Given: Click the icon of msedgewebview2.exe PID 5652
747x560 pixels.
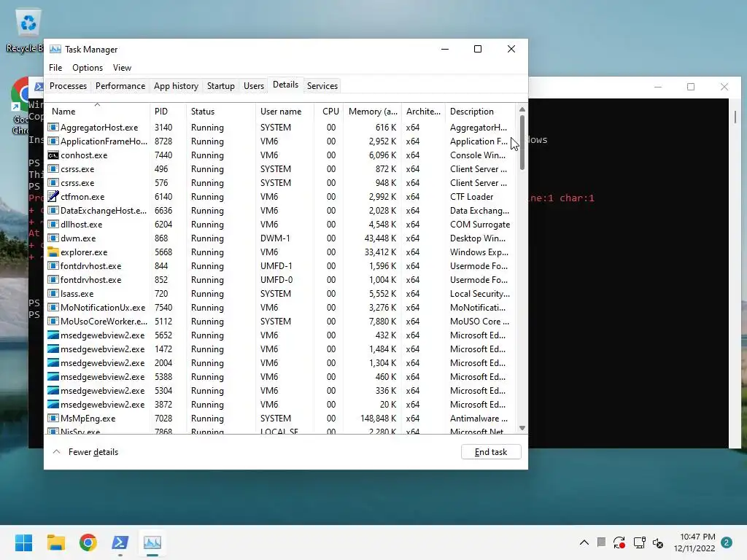Looking at the screenshot, I should pos(53,335).
